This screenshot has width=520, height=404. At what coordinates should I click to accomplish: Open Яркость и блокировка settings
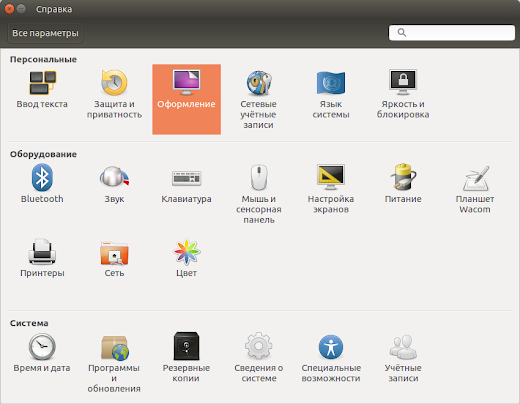pyautogui.click(x=403, y=94)
